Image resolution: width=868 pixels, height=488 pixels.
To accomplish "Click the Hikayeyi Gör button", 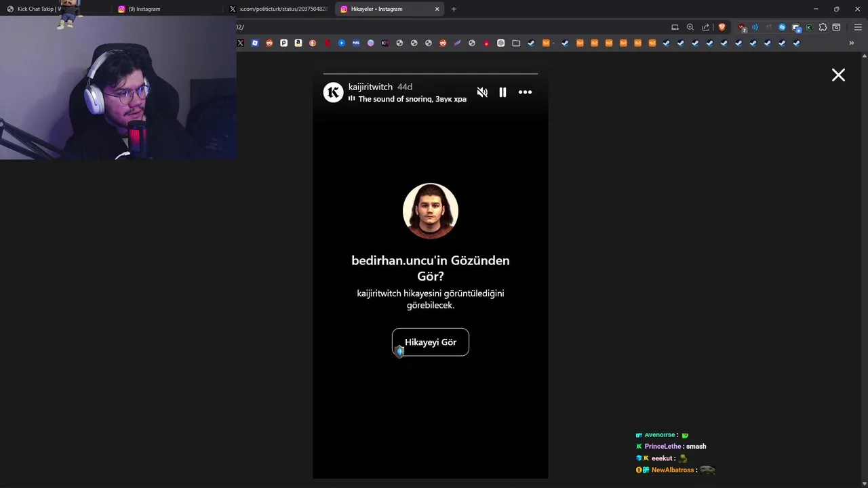I will point(431,342).
